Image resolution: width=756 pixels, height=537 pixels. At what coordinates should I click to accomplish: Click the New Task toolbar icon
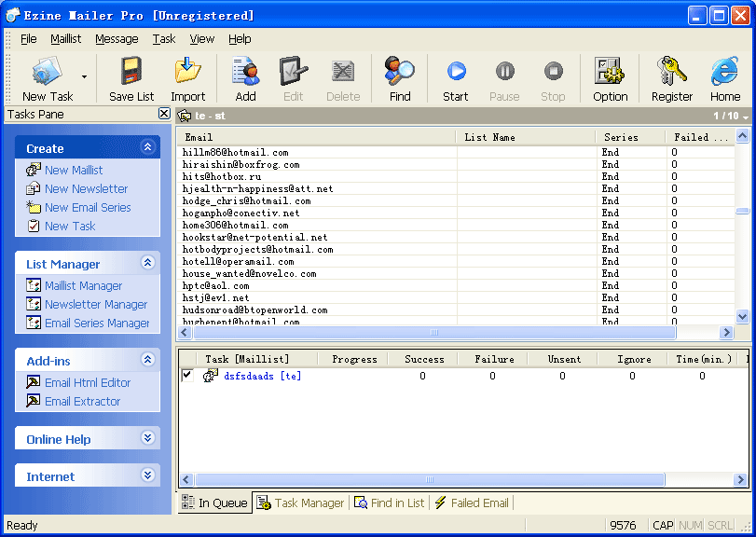point(48,73)
